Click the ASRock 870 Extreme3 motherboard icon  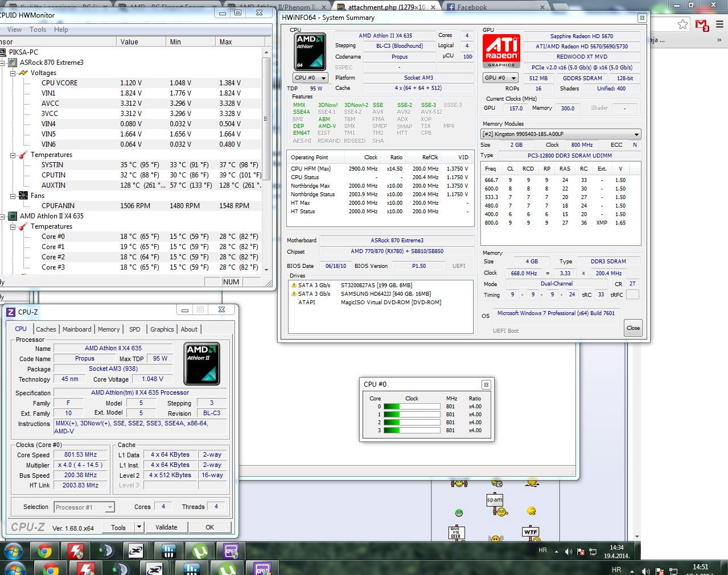(x=13, y=63)
